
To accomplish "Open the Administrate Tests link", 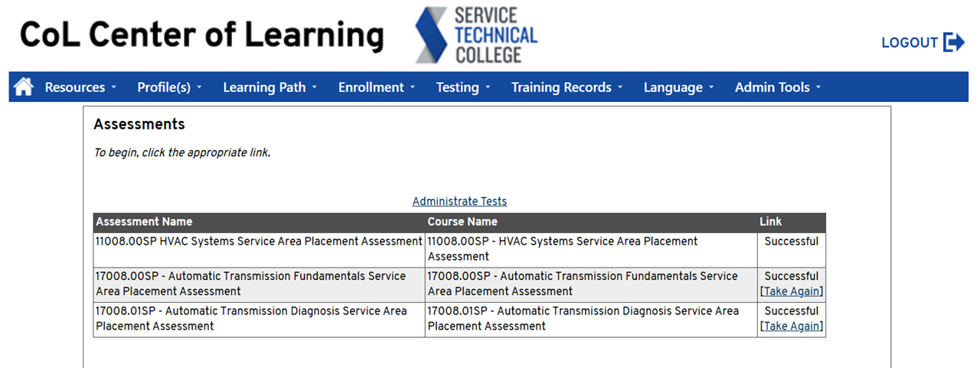I will click(x=459, y=202).
